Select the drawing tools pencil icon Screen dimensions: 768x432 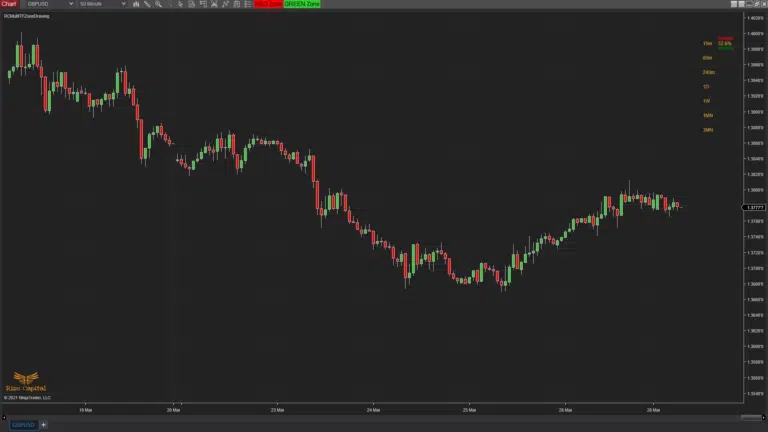point(148,4)
